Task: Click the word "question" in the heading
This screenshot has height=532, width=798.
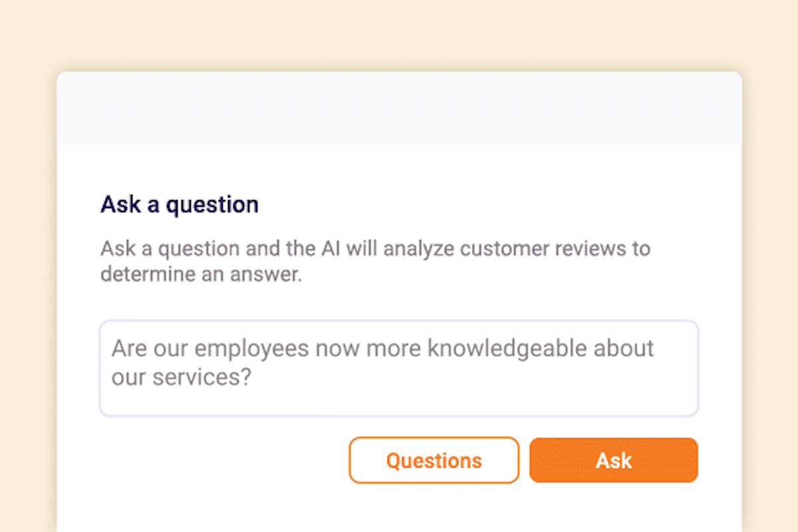Action: 212,204
